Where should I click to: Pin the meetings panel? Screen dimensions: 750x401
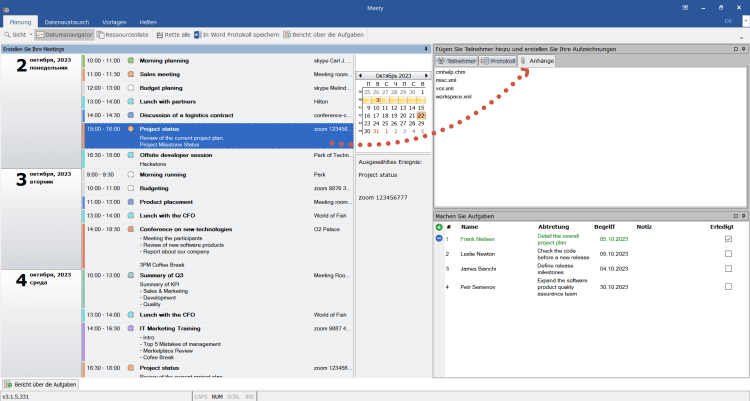click(x=426, y=49)
